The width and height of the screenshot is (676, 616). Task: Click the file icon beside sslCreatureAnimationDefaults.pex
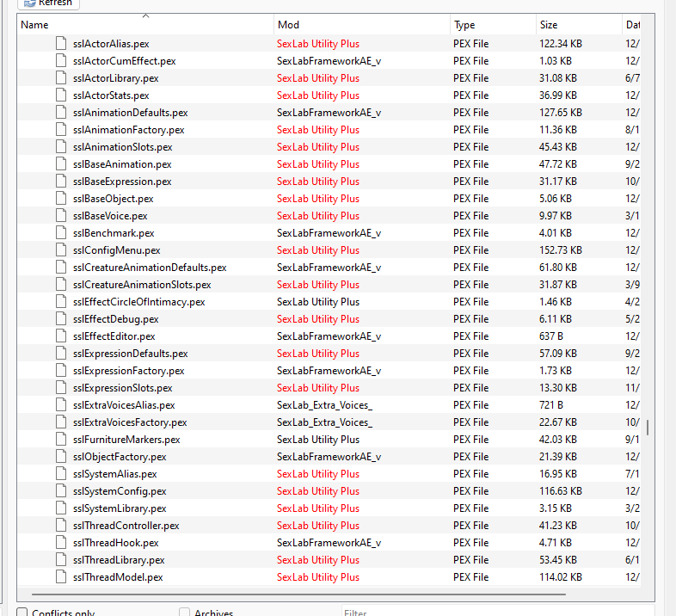click(61, 268)
